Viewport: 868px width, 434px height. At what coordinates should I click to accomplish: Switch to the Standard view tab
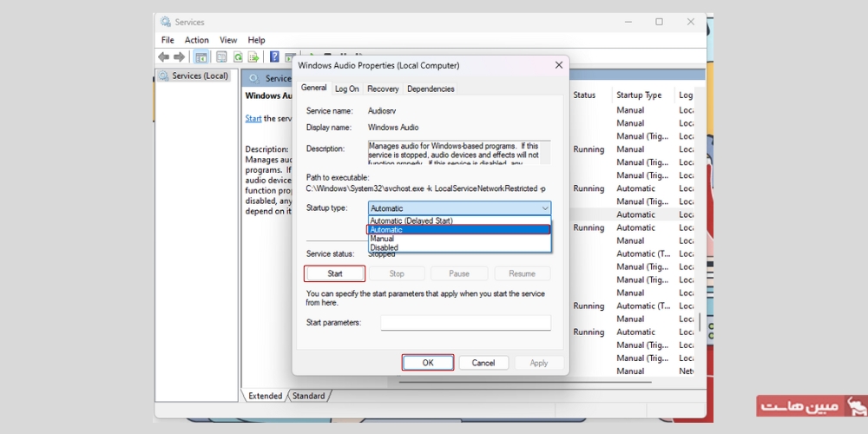point(308,396)
